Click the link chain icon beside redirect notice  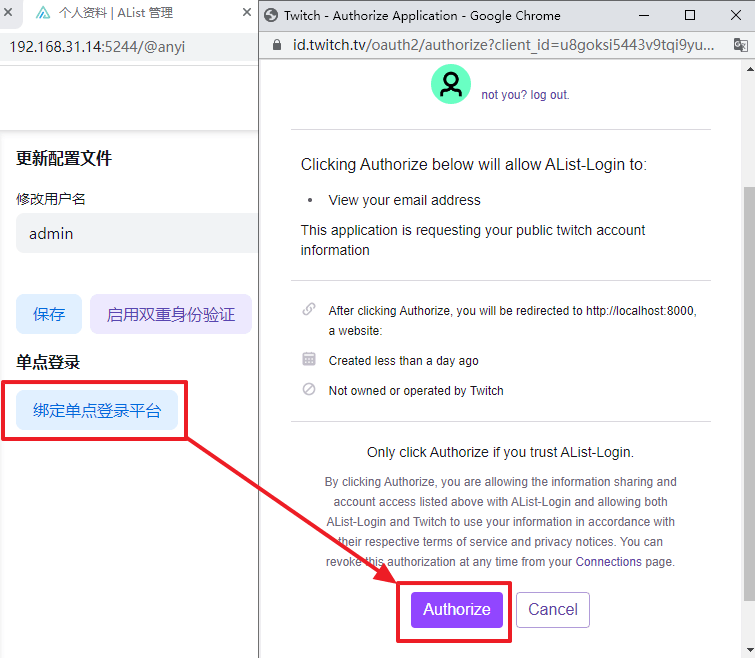click(x=309, y=309)
